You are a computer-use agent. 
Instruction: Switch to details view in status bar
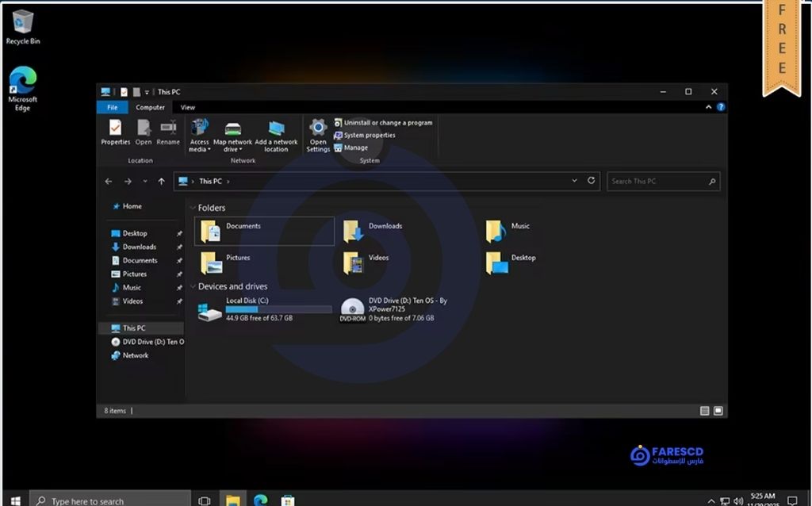pyautogui.click(x=704, y=411)
